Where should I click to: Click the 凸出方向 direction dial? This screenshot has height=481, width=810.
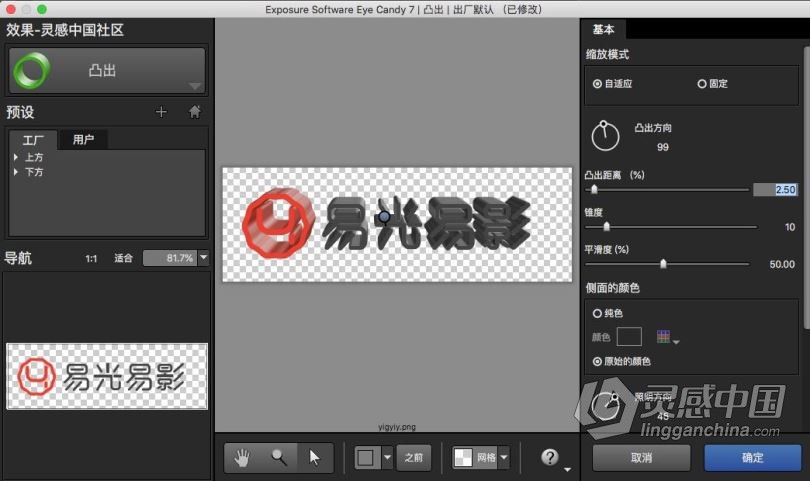[x=605, y=136]
